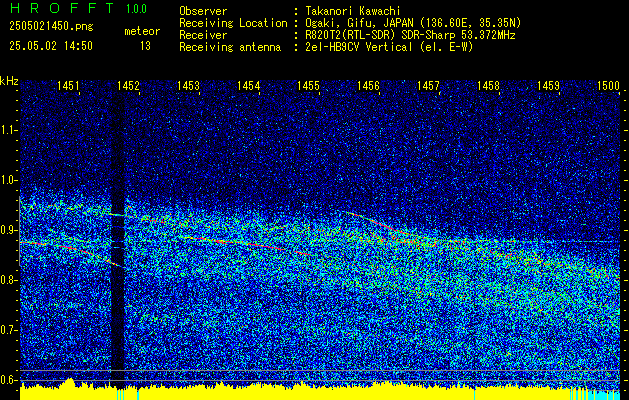The width and height of the screenshot is (629, 400).
Task: Click the 0.9 kHz frequency label
Action: tap(8, 230)
